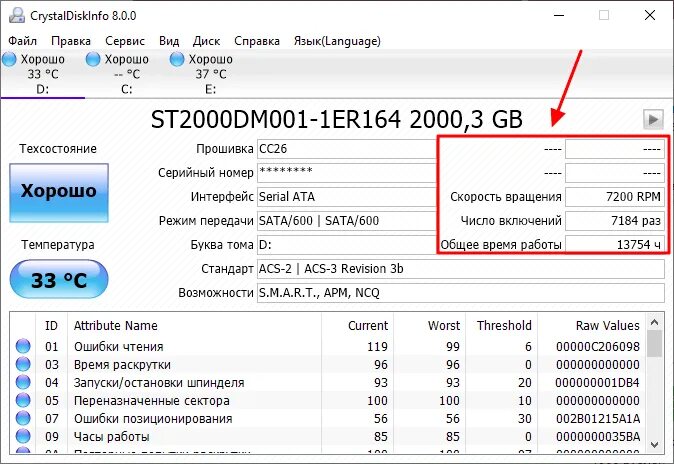Open the Сервис menu
This screenshot has width=674, height=464.
pyautogui.click(x=125, y=41)
